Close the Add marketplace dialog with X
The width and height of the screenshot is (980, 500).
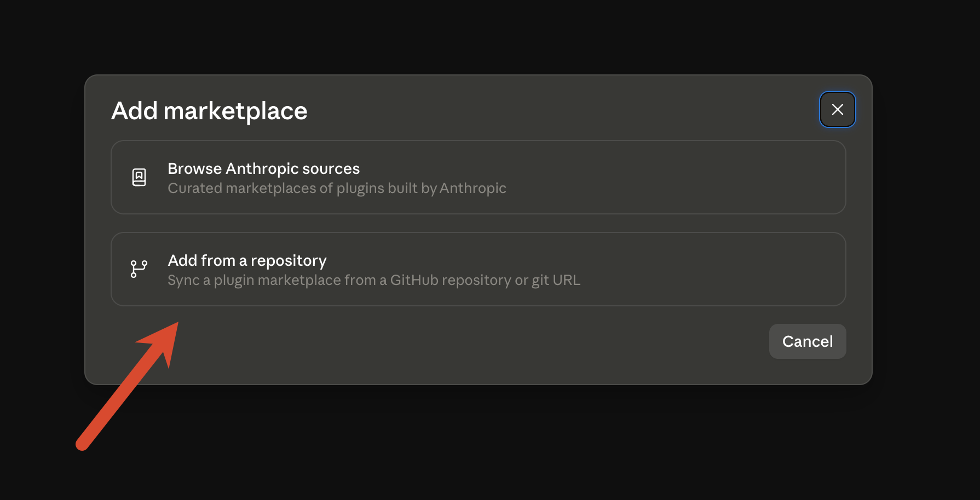[837, 109]
